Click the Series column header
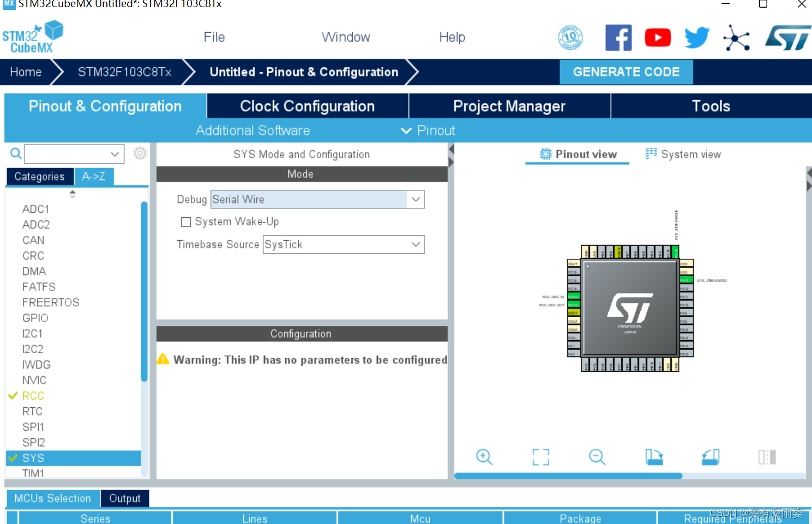This screenshot has width=812, height=524. coord(95,518)
